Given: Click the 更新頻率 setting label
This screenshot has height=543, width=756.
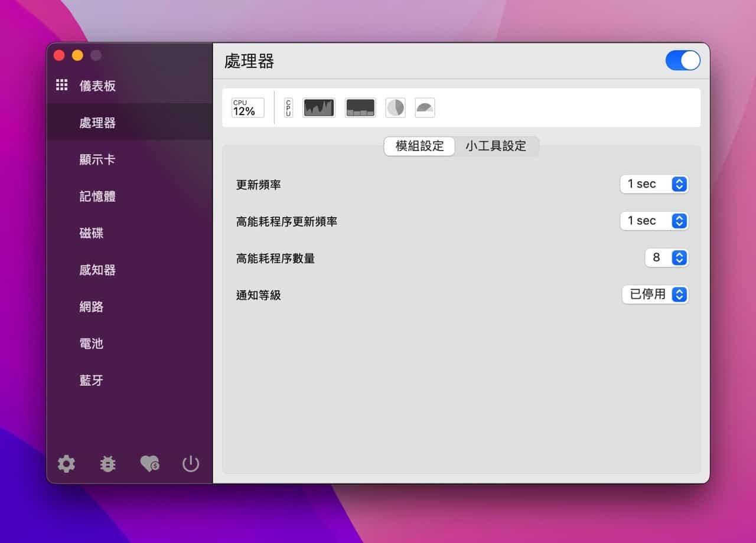Looking at the screenshot, I should pyautogui.click(x=259, y=185).
